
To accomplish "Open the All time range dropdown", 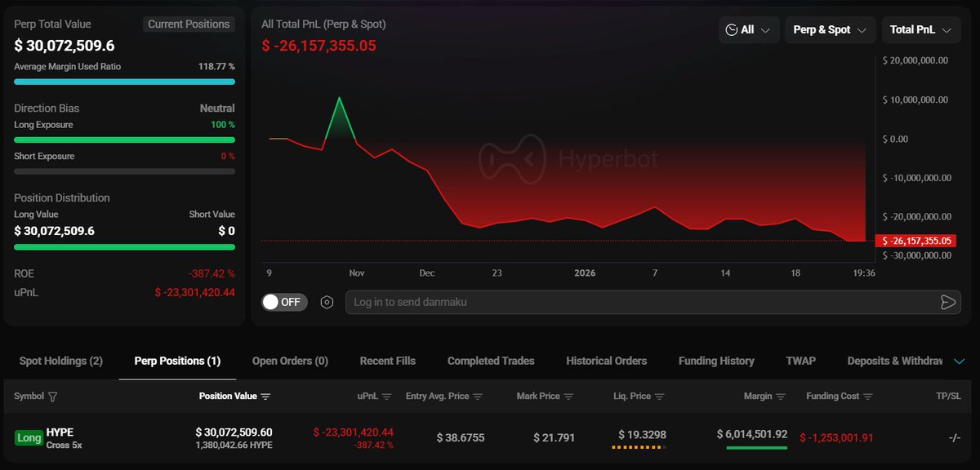I will tap(749, 30).
